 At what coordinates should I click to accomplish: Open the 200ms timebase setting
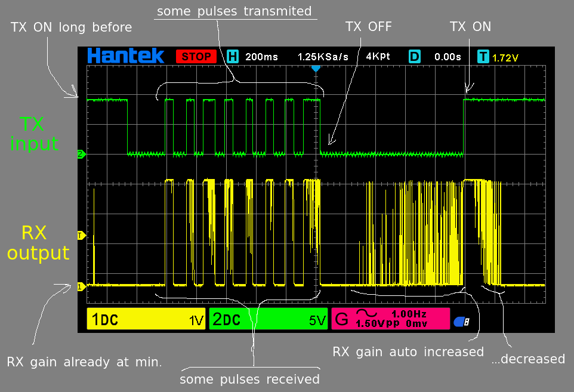click(261, 57)
